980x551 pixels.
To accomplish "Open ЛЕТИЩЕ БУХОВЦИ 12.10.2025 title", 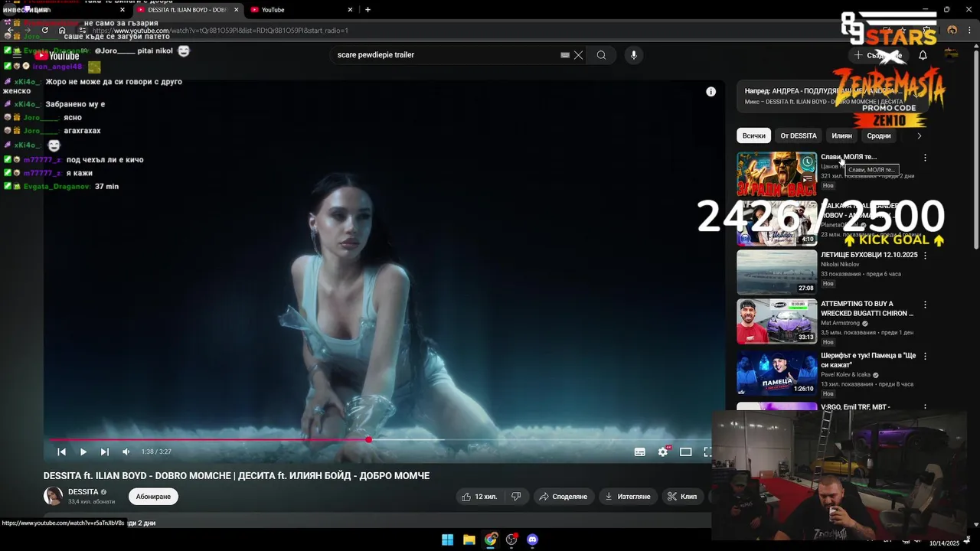I will coord(869,255).
